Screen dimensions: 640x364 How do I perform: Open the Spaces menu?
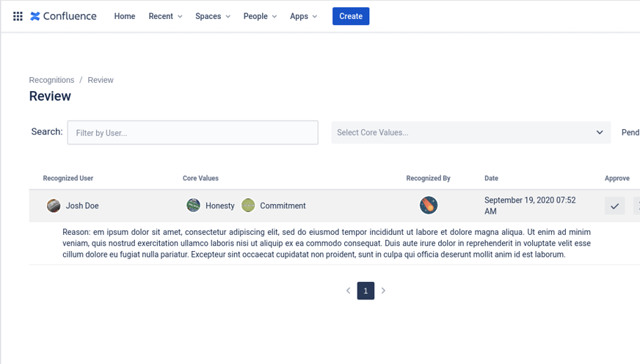pos(213,16)
